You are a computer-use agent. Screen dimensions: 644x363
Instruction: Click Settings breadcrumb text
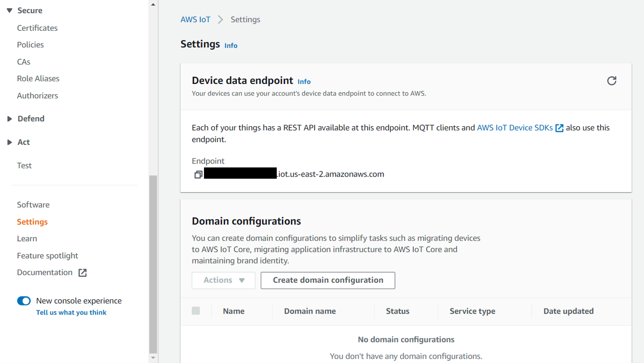[245, 19]
